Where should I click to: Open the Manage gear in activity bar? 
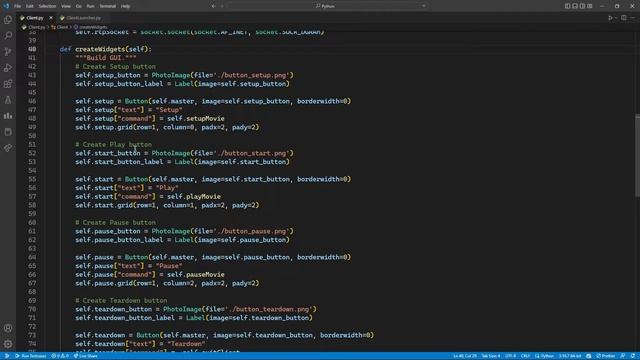(x=8, y=344)
